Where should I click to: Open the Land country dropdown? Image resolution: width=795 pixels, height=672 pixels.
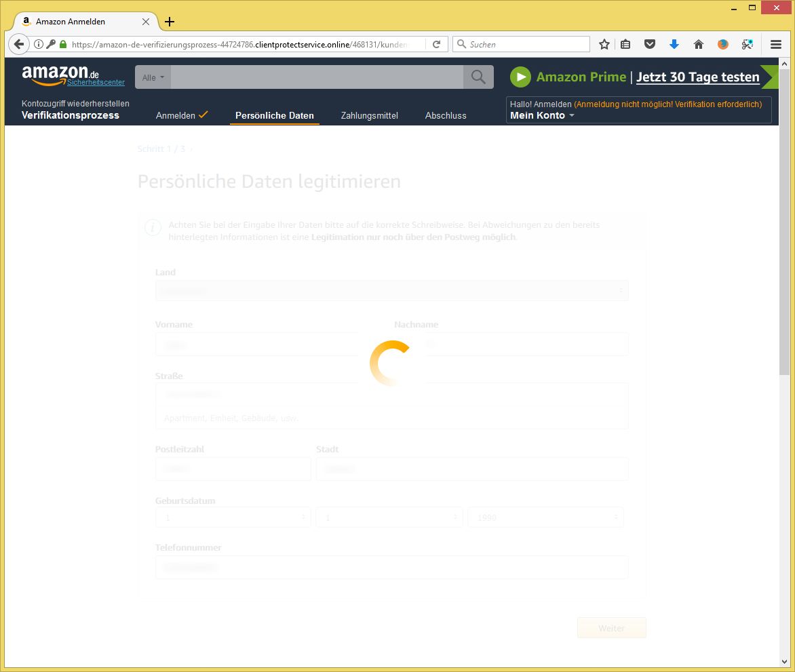(x=391, y=291)
